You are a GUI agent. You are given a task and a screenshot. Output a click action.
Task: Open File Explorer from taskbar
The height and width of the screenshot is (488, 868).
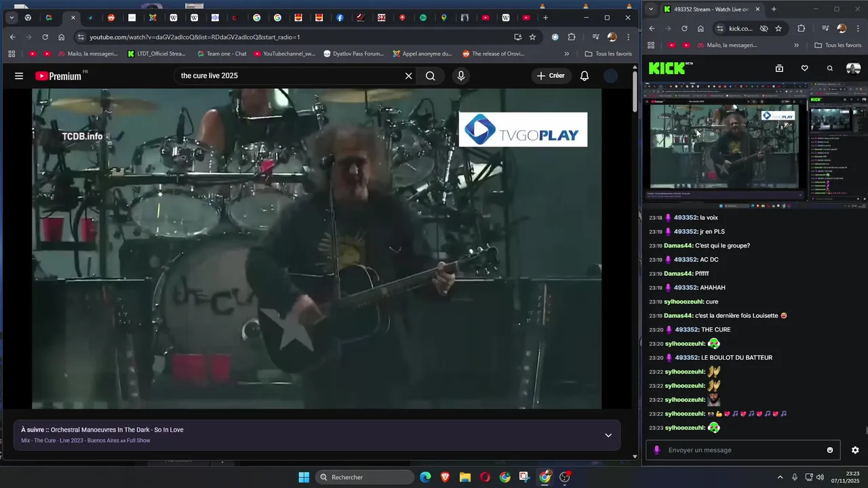(465, 477)
